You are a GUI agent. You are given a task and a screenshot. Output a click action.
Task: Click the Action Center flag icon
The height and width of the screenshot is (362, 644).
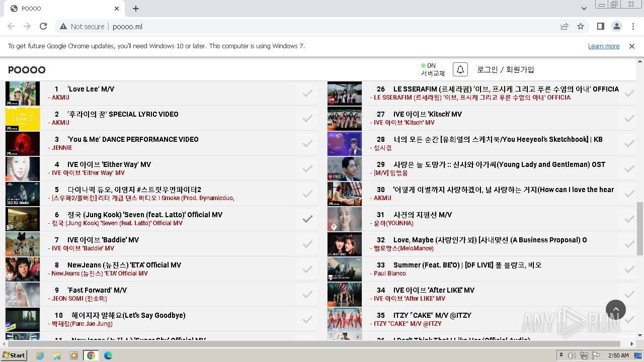pos(596,355)
